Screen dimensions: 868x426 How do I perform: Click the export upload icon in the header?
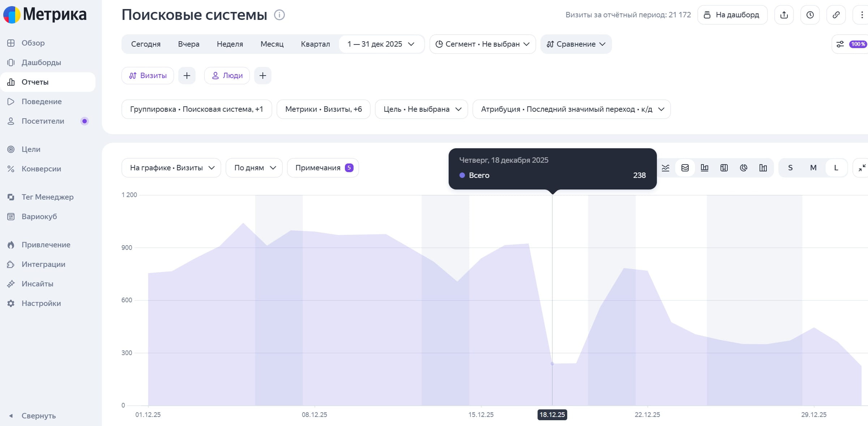(x=784, y=15)
